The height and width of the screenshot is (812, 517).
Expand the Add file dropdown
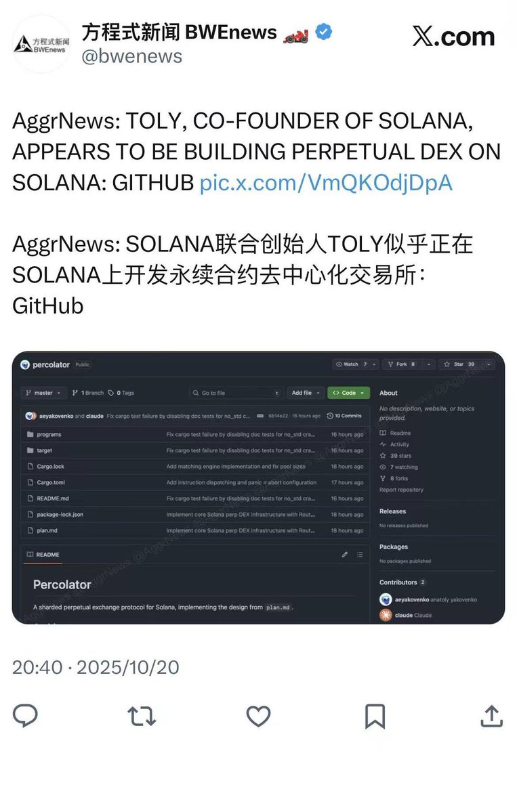point(305,393)
